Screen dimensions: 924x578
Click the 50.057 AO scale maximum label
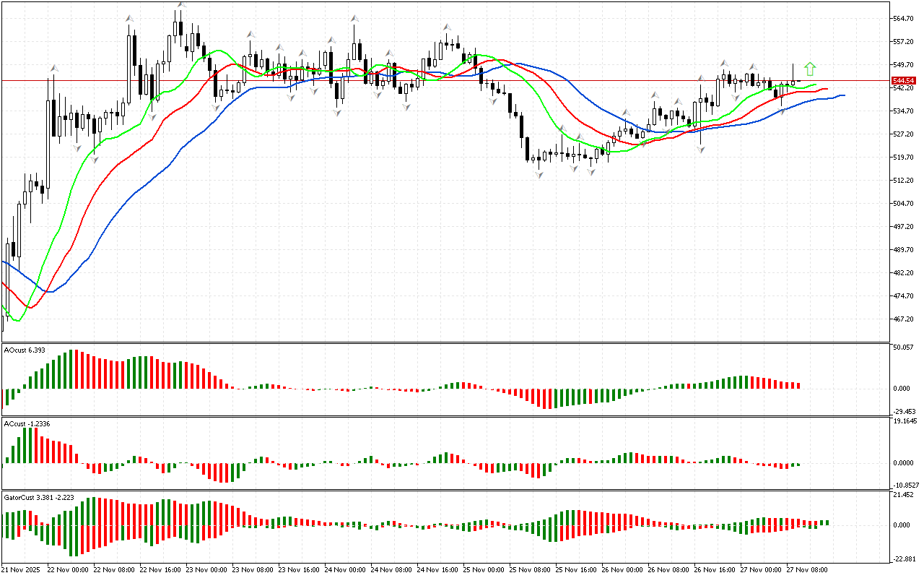pyautogui.click(x=905, y=348)
